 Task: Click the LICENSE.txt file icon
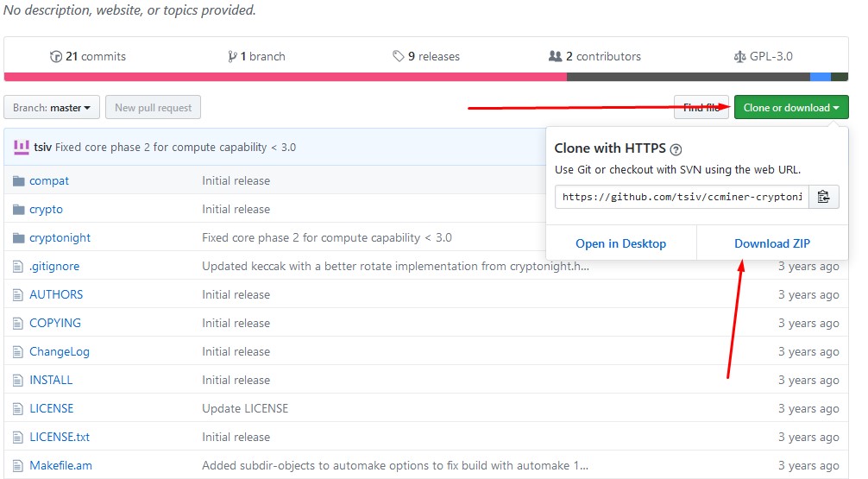pyautogui.click(x=18, y=437)
